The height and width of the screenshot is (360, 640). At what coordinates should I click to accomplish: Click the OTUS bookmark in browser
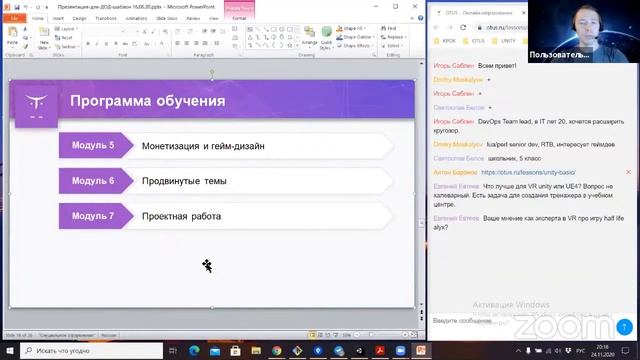474,41
